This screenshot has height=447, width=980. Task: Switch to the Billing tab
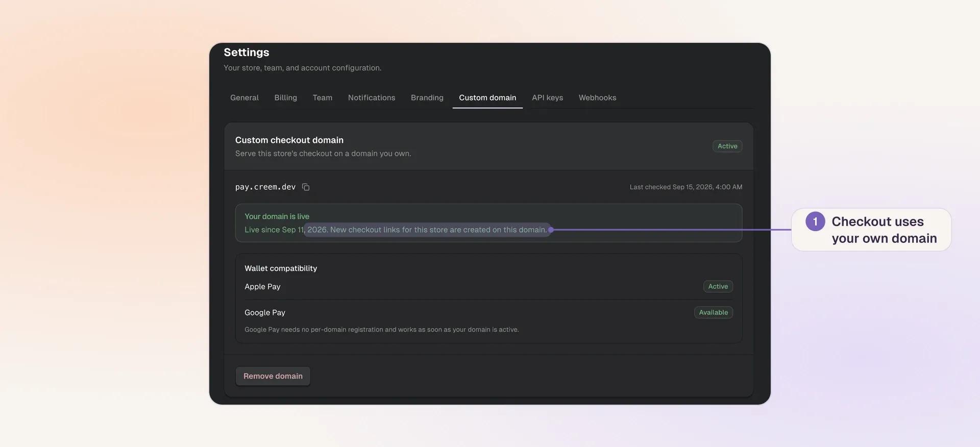[x=285, y=97]
